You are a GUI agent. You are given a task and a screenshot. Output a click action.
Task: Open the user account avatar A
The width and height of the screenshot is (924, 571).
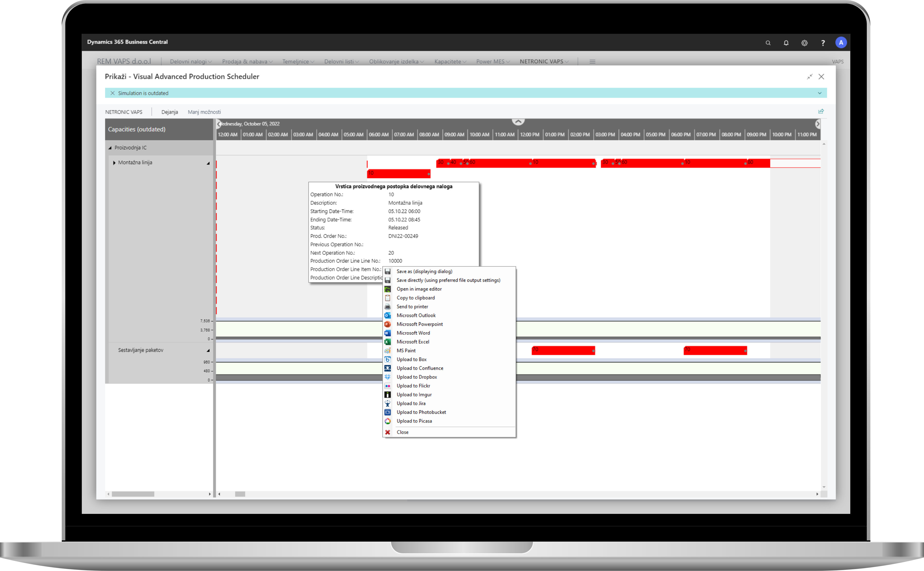[x=841, y=43]
